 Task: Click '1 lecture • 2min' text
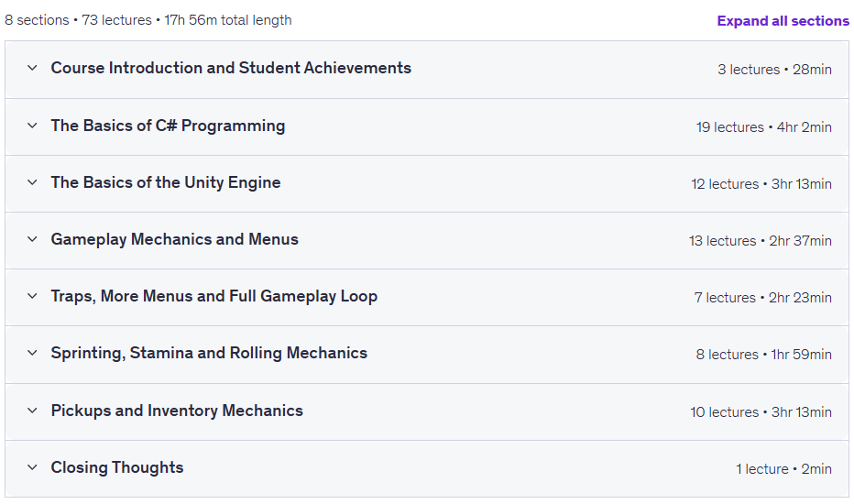coord(783,469)
